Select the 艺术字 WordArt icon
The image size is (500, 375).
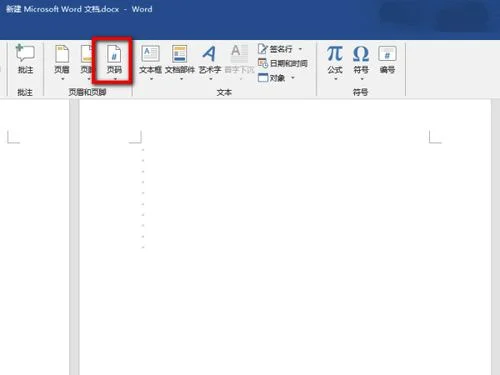[x=210, y=54]
